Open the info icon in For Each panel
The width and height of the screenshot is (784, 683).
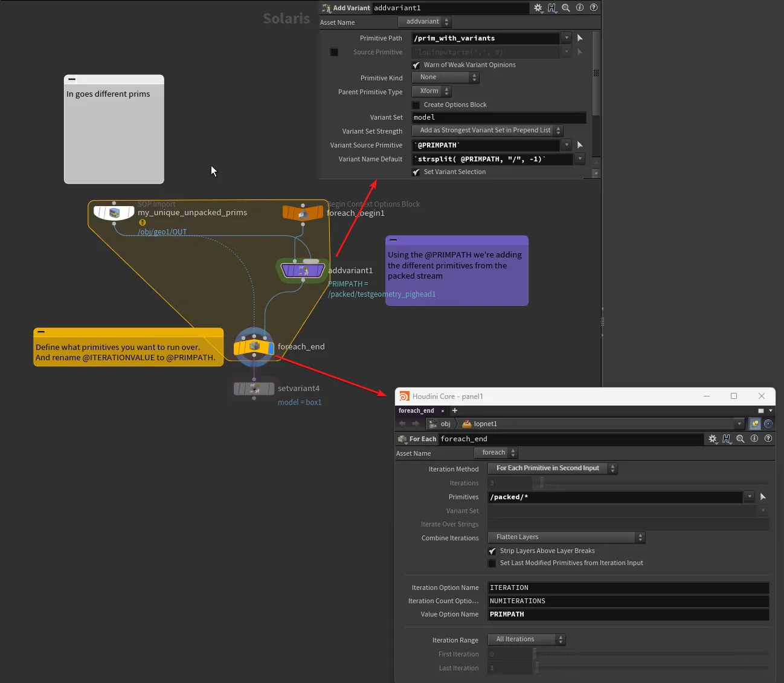[x=754, y=439]
